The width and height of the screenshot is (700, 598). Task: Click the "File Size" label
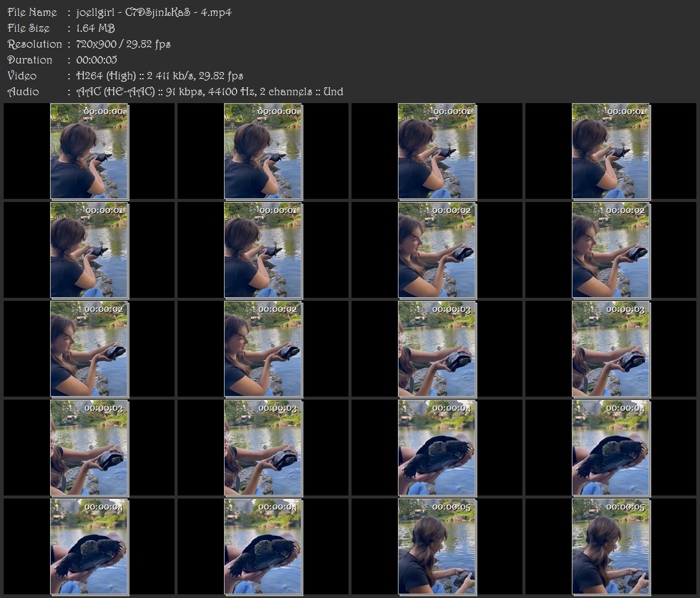(29, 28)
